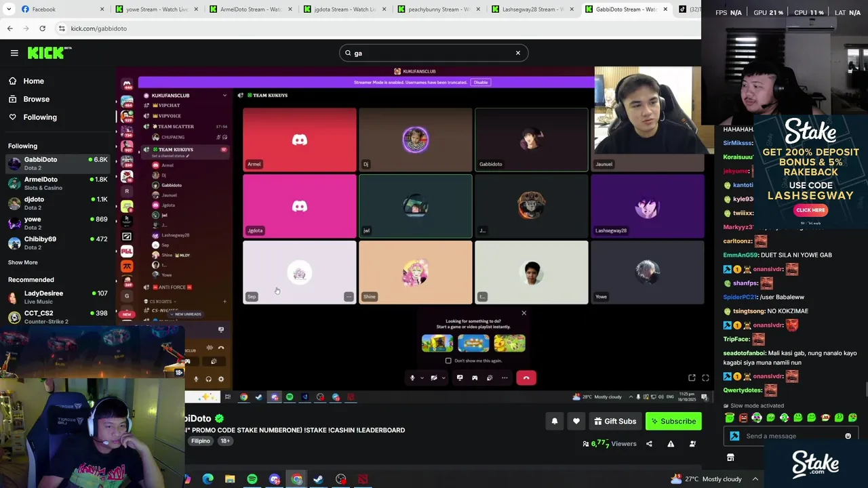868x488 pixels.
Task: Click the 18+ tag under the stream title
Action: 225,441
